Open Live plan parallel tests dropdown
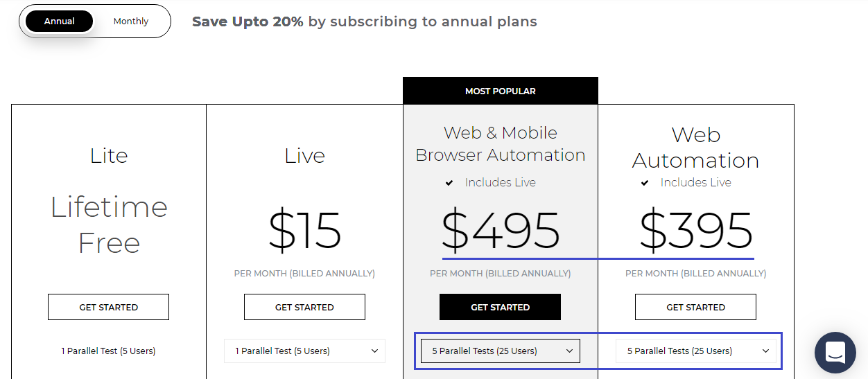 tap(304, 351)
